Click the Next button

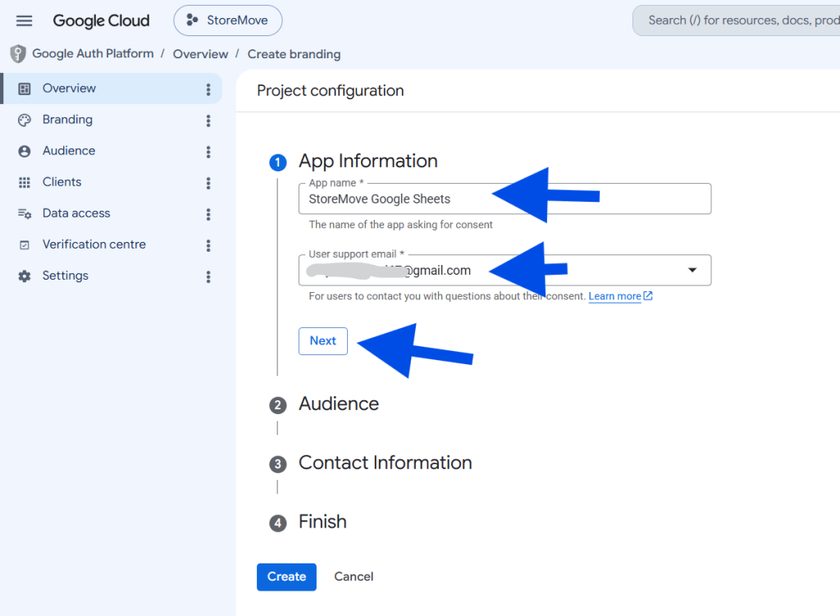pos(323,341)
